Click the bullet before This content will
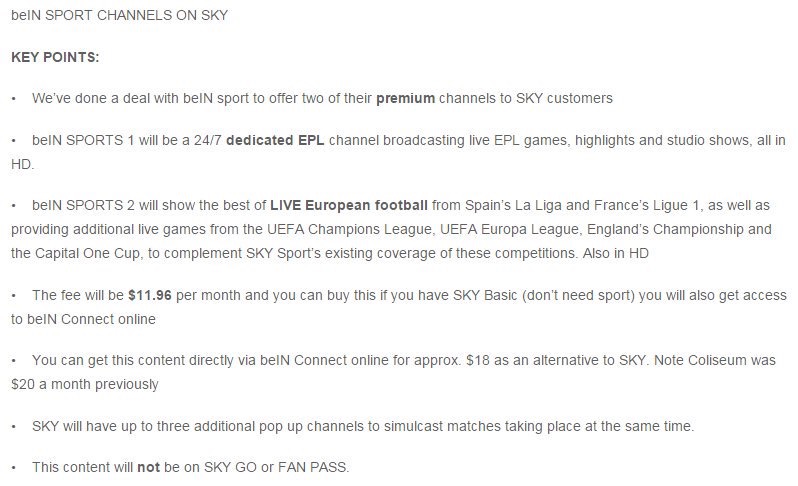Image resolution: width=798 pixels, height=486 pixels. click(x=14, y=468)
